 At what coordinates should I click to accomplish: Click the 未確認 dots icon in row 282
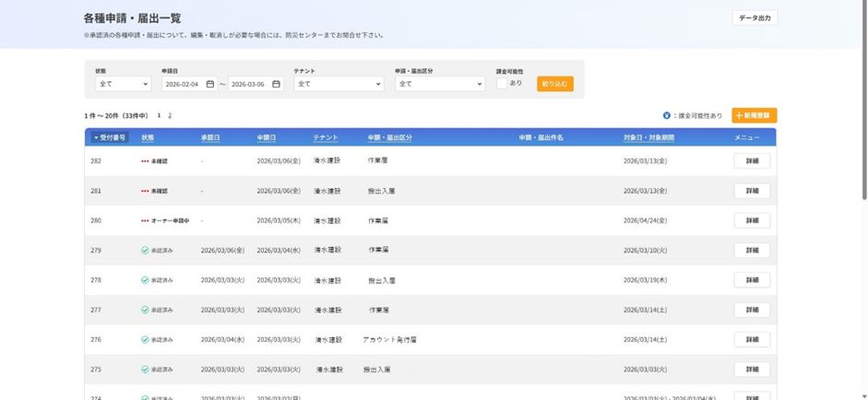tap(145, 160)
